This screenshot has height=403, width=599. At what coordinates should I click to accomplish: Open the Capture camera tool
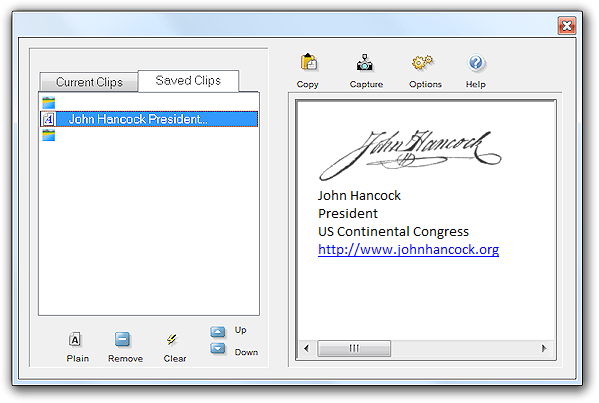coord(365,63)
